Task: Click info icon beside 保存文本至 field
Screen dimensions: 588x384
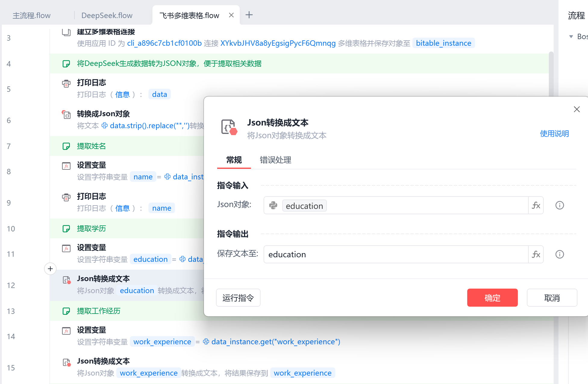Action: pyautogui.click(x=559, y=255)
